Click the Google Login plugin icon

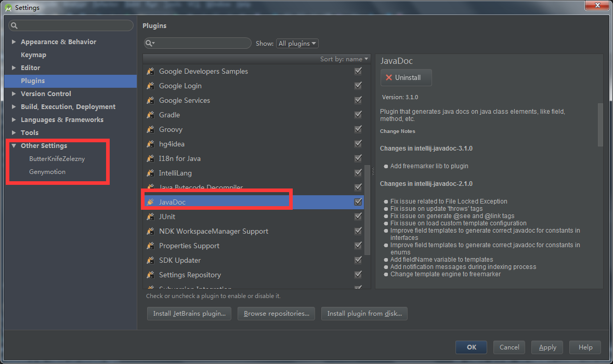tap(150, 86)
